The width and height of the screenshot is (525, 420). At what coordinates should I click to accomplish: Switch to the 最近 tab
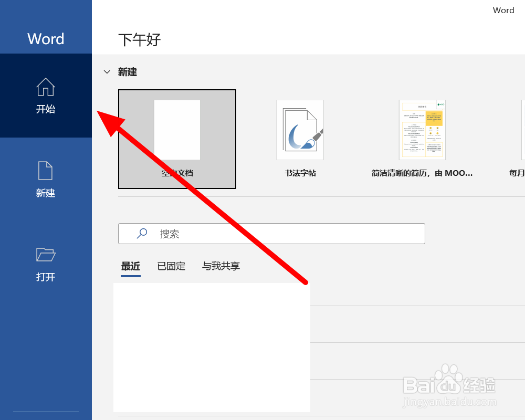(131, 266)
